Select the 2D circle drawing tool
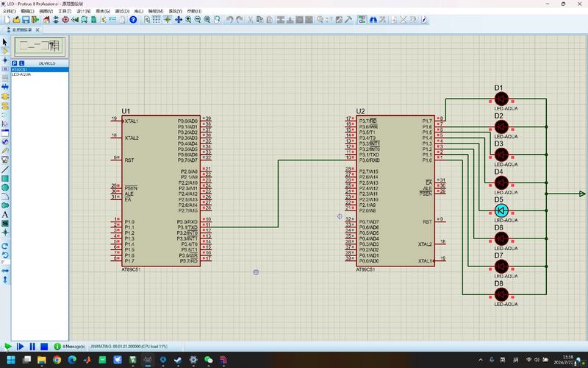 tap(5, 188)
